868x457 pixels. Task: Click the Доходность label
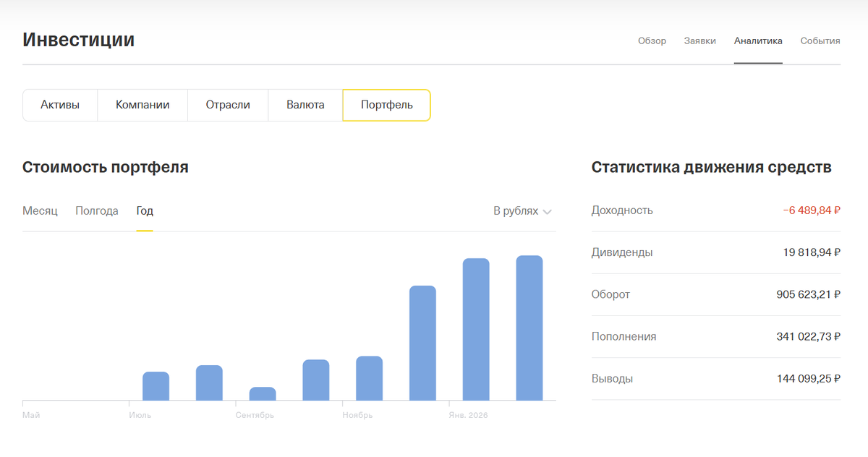coord(622,210)
